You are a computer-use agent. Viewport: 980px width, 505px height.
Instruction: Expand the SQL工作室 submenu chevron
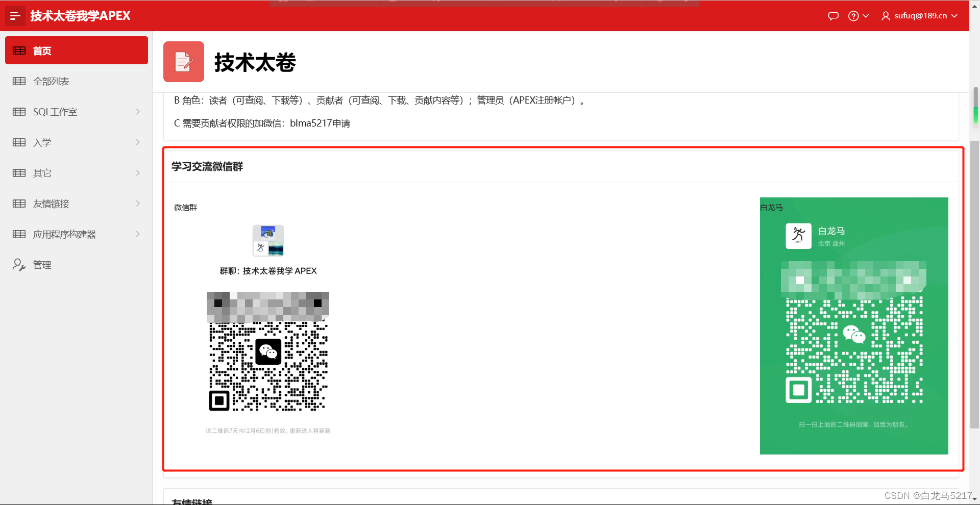point(138,112)
